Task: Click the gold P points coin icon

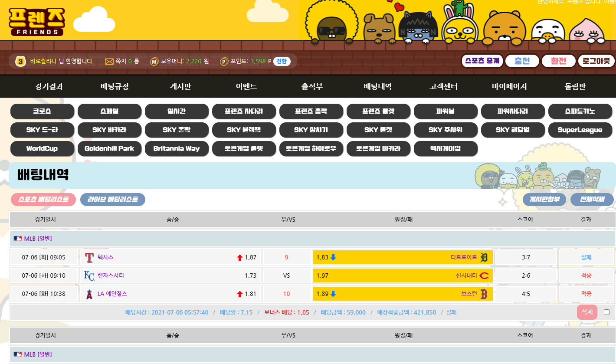Action: click(x=224, y=62)
